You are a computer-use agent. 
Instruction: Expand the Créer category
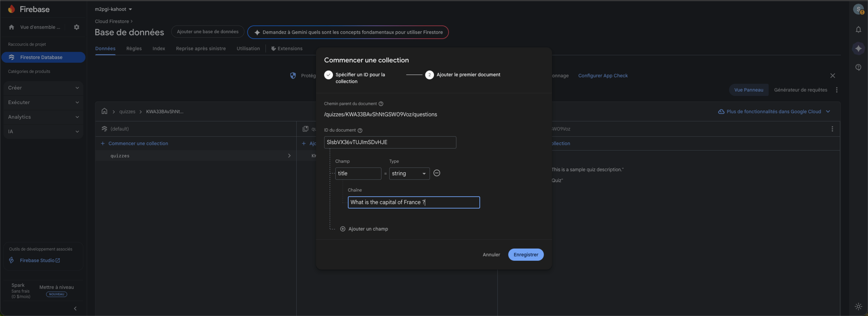[x=43, y=88]
